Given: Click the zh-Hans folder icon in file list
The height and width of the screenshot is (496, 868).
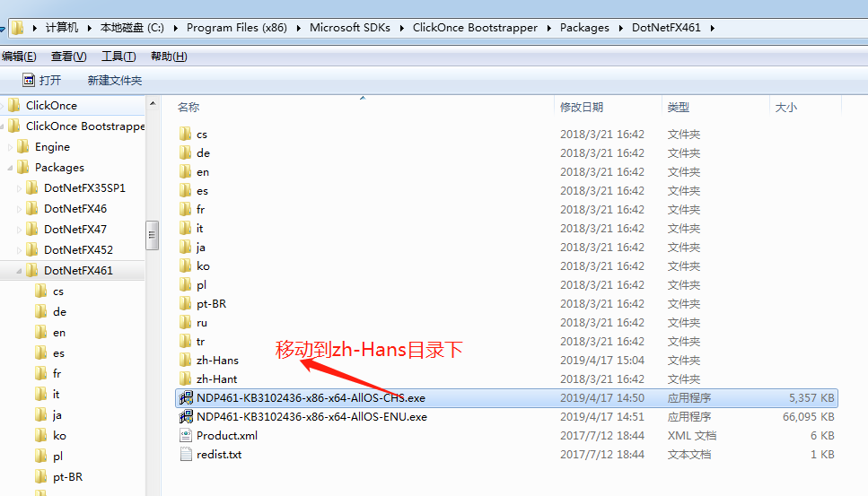Looking at the screenshot, I should 186,361.
